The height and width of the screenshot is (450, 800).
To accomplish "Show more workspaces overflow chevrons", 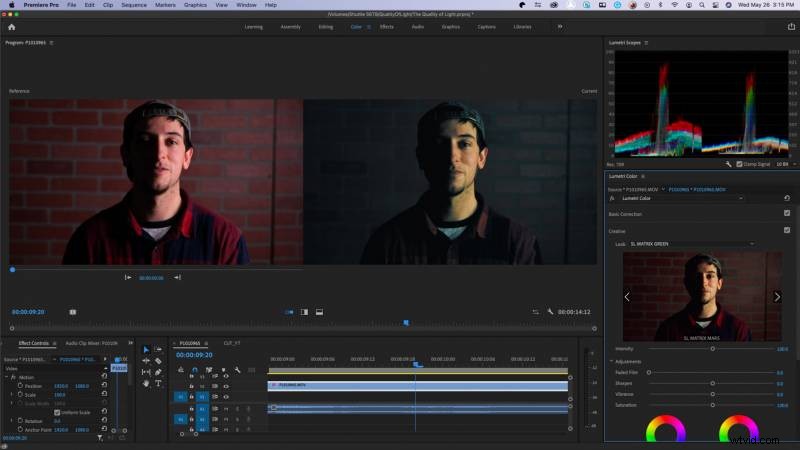I will click(x=560, y=27).
